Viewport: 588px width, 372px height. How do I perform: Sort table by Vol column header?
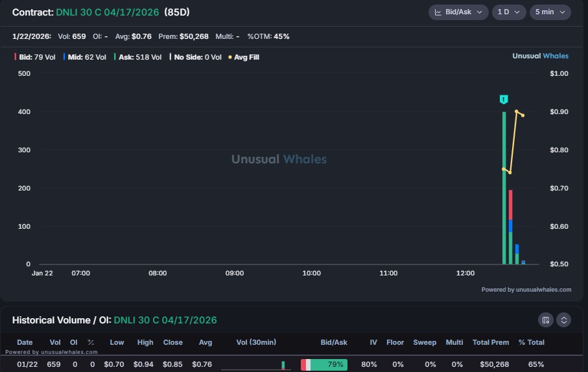[54, 342]
